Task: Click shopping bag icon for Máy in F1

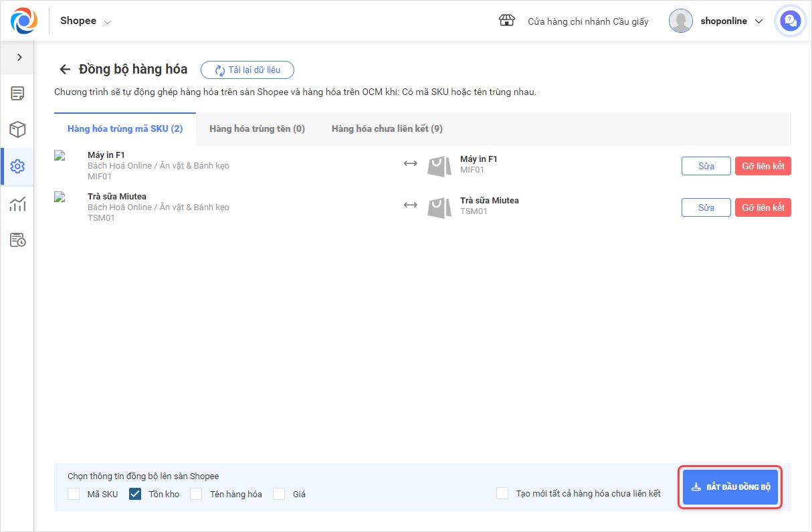Action: 439,166
